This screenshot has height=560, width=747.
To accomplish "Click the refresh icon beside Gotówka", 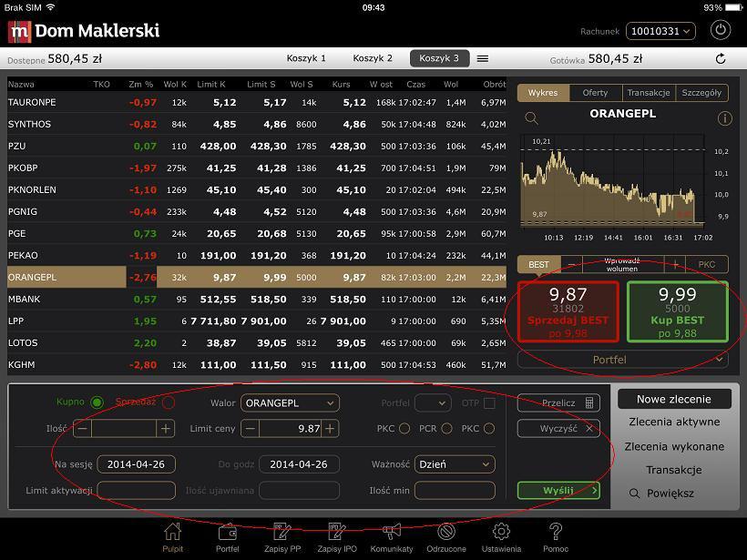I will click(x=721, y=58).
